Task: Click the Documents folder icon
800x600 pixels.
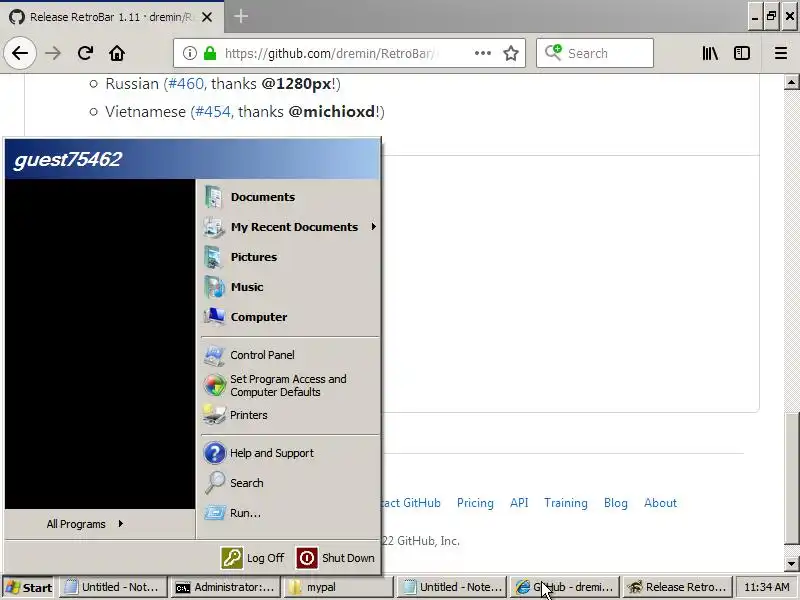Action: click(214, 197)
